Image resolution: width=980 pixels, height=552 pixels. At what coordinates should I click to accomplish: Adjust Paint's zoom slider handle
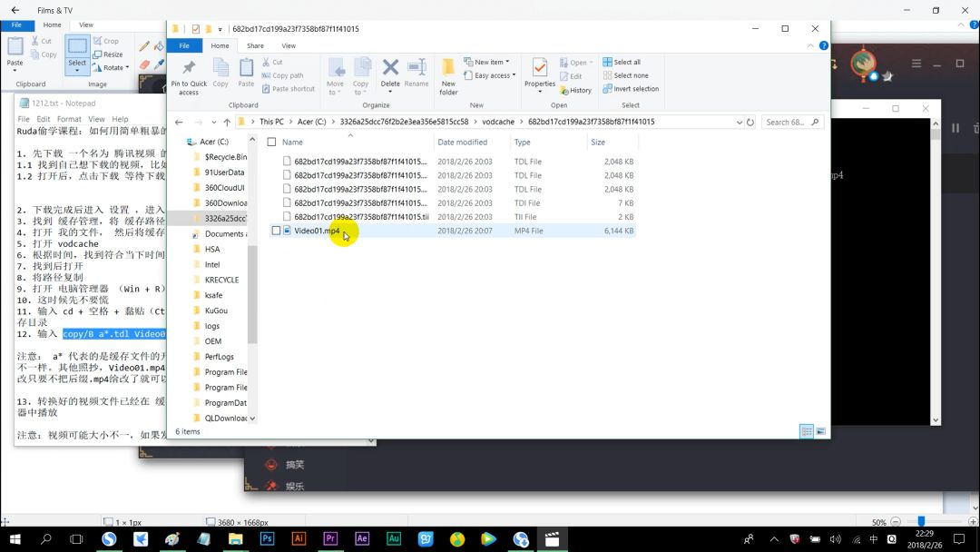(x=921, y=521)
